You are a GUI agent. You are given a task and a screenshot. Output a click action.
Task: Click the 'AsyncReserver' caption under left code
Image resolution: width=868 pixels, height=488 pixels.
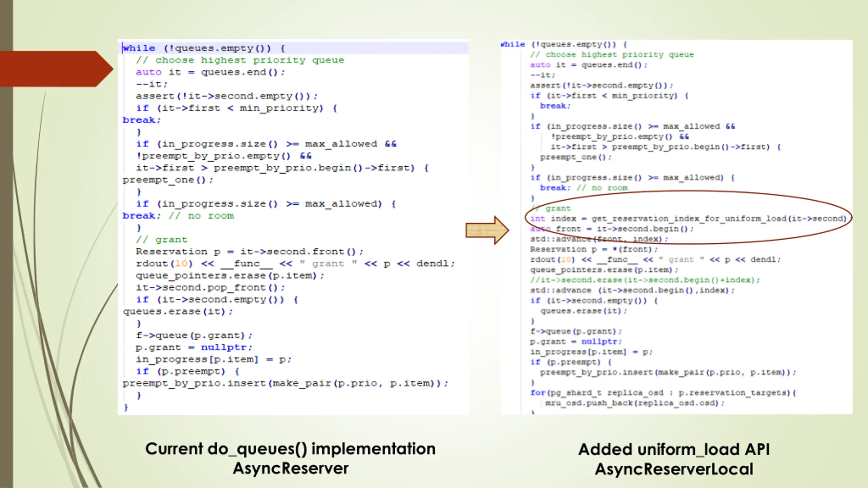pyautogui.click(x=290, y=469)
